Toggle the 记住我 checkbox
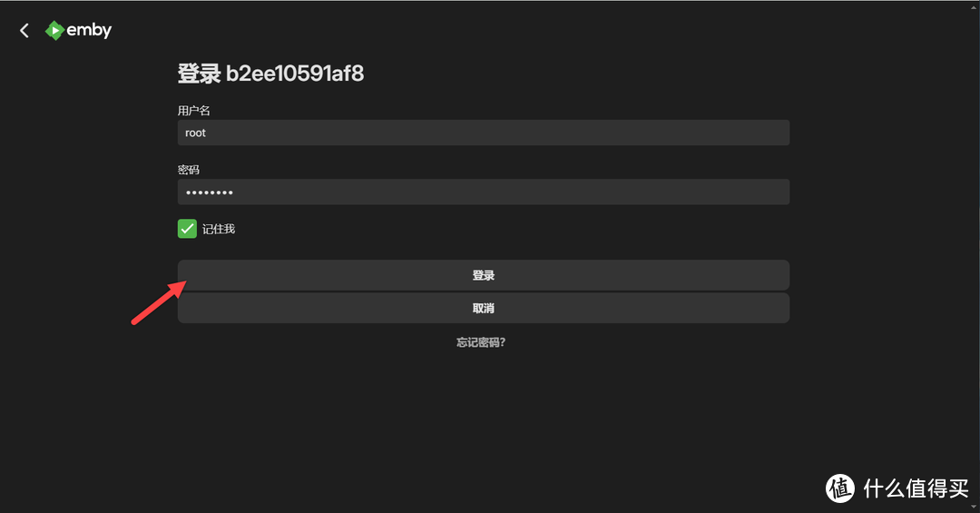The image size is (980, 513). [187, 228]
